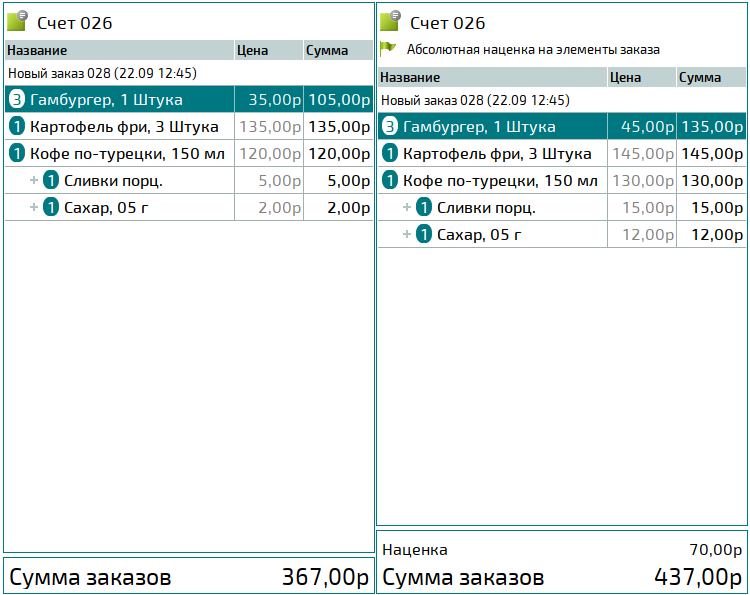
Task: Click the right Цена column header
Action: pos(642,77)
